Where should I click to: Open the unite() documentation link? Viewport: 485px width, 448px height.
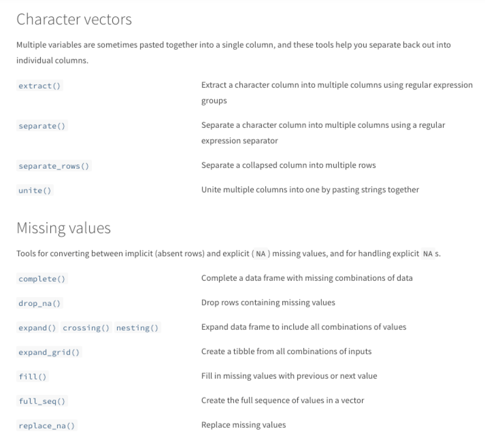click(35, 190)
